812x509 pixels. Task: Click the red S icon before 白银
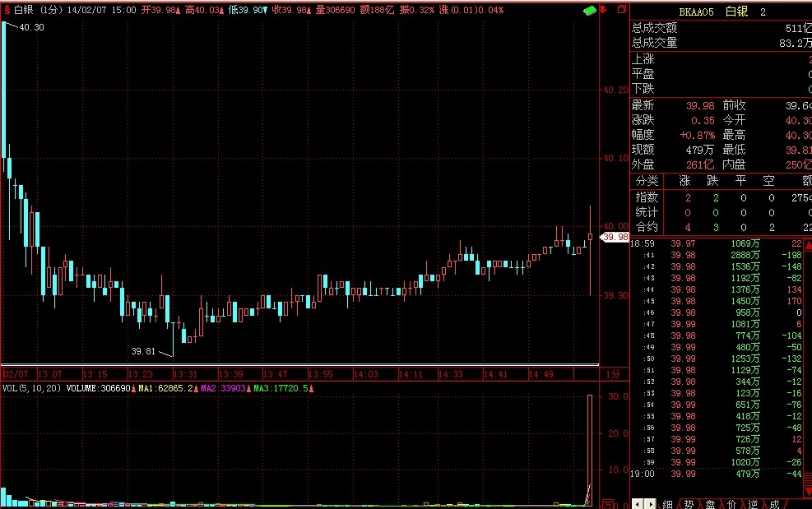click(x=7, y=11)
